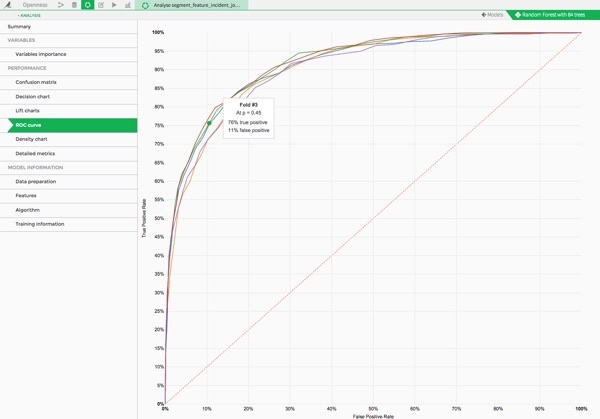The height and width of the screenshot is (419, 600).
Task: Click the Dataiku bird logo icon
Action: point(7,5)
